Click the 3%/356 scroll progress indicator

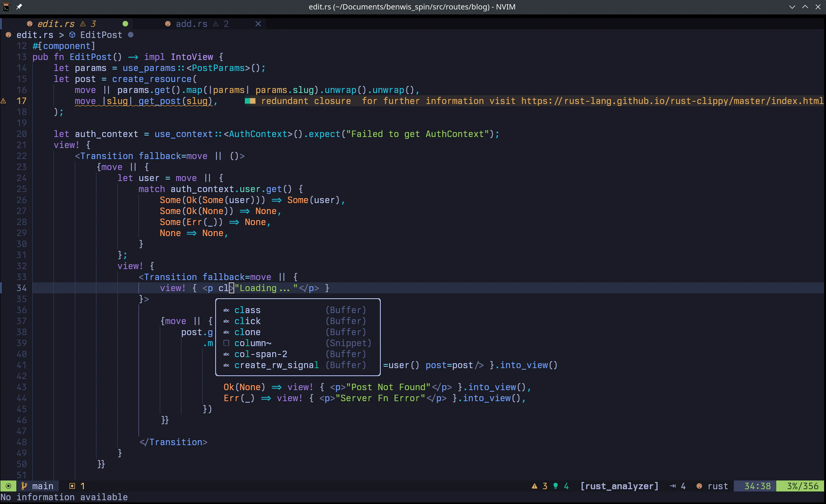(802, 486)
